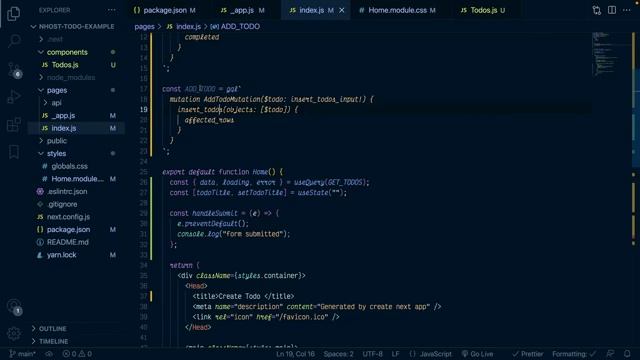640x360 pixels.
Task: Click Prettier status bar item
Action: click(528, 354)
